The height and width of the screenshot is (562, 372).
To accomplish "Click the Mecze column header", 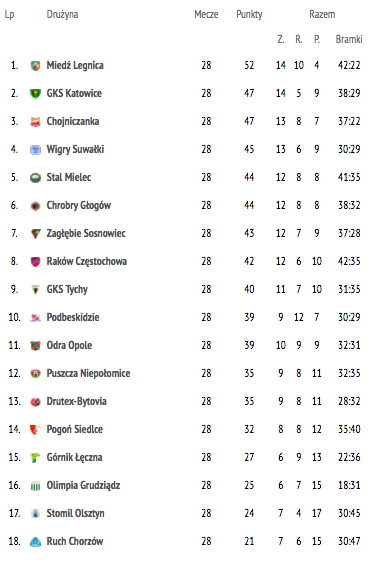I will click(206, 14).
